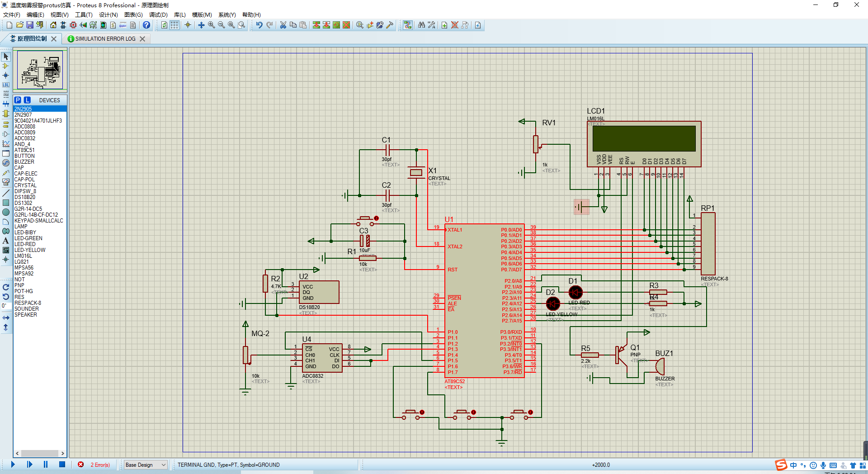
Task: Open the 编辑(E) menu
Action: (x=35, y=15)
